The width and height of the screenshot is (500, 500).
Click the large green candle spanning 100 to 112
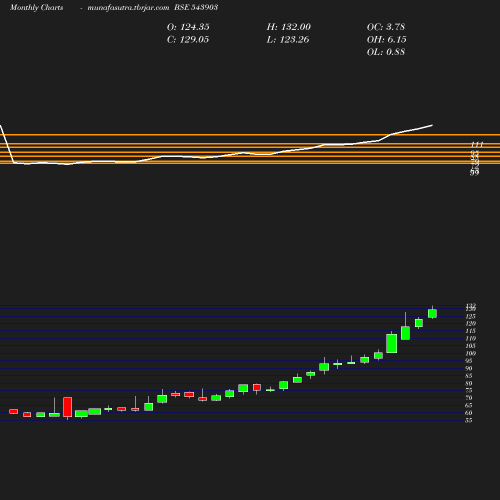(x=392, y=343)
